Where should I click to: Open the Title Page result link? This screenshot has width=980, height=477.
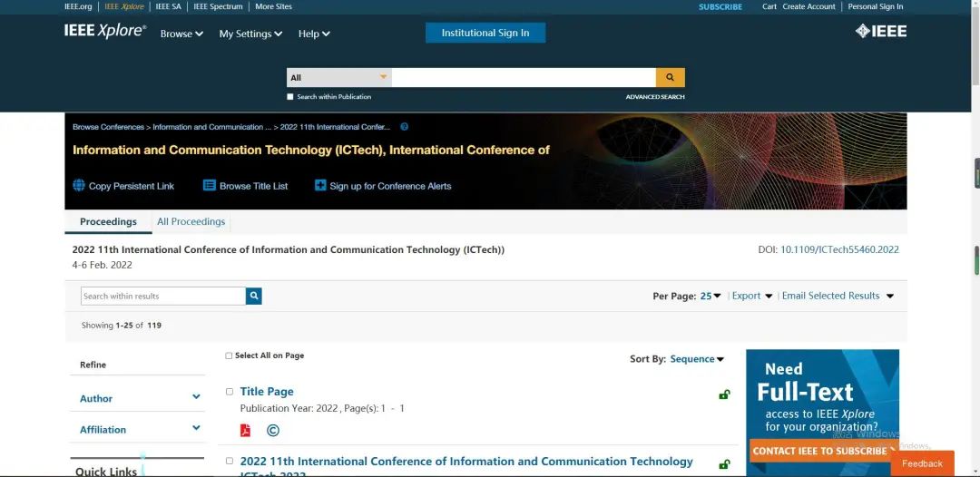tap(267, 392)
